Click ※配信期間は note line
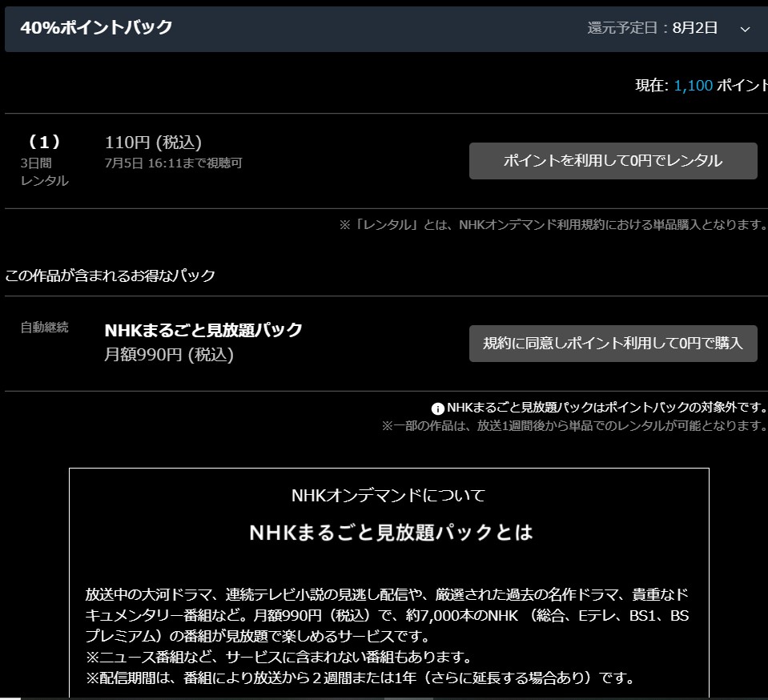 coord(360,678)
